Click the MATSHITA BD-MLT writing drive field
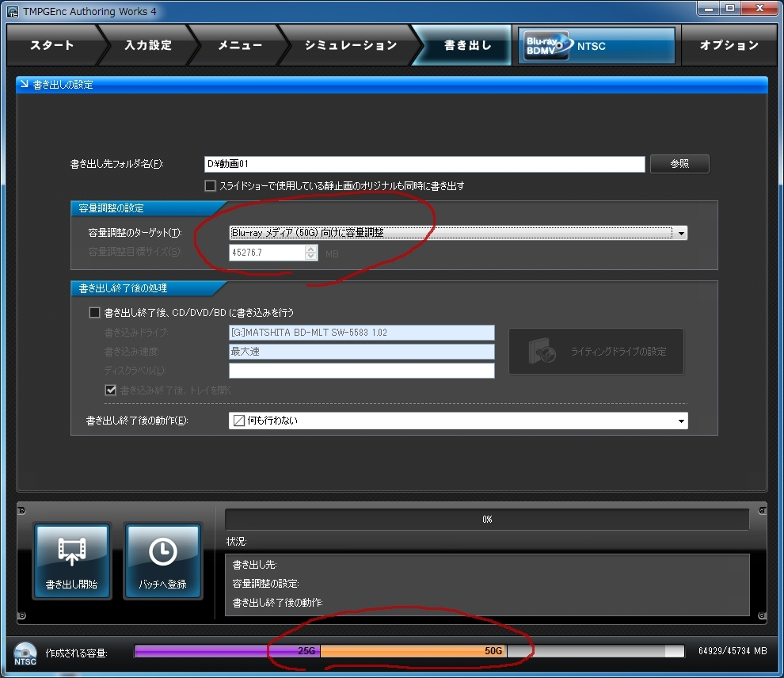The image size is (784, 678). click(x=361, y=333)
